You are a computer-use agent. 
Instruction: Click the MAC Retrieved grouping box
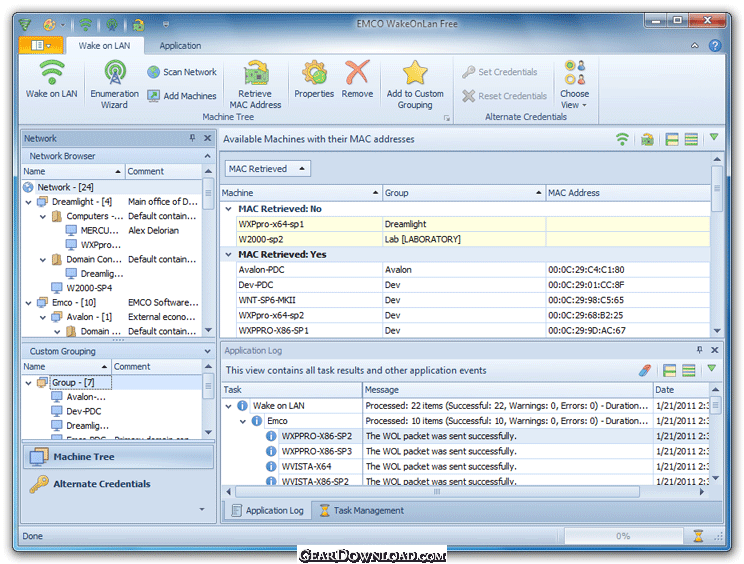268,169
